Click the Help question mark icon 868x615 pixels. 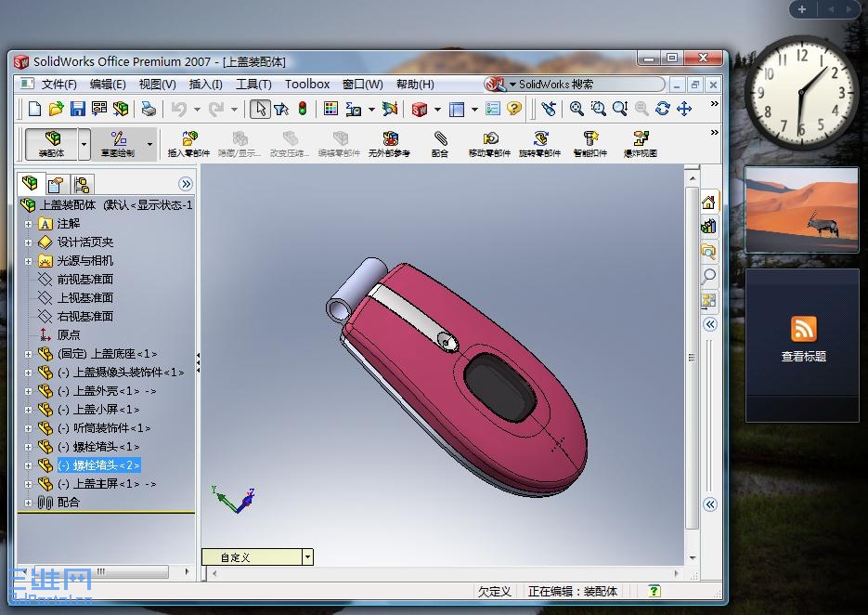pos(514,109)
